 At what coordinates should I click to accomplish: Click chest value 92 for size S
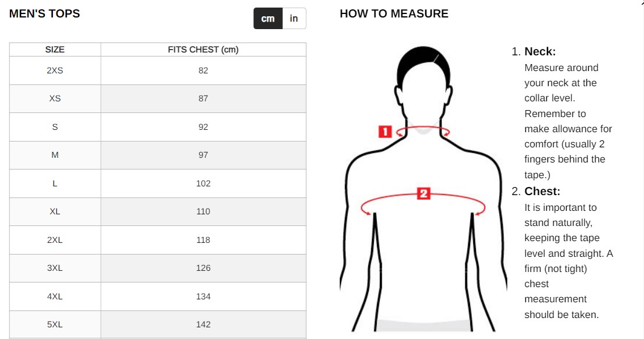[203, 127]
